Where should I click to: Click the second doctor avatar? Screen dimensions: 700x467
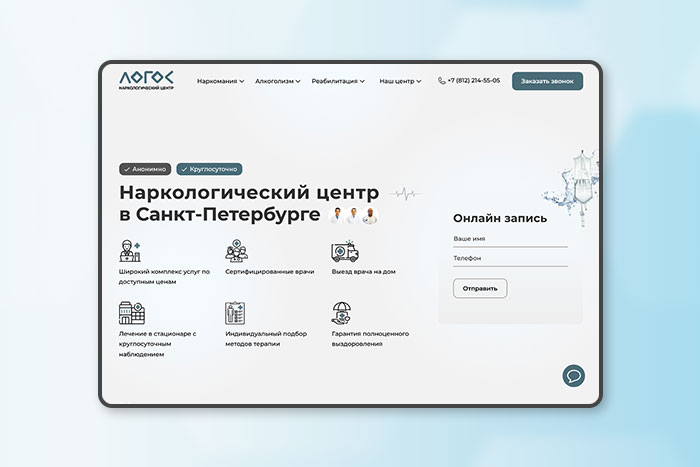coord(354,216)
